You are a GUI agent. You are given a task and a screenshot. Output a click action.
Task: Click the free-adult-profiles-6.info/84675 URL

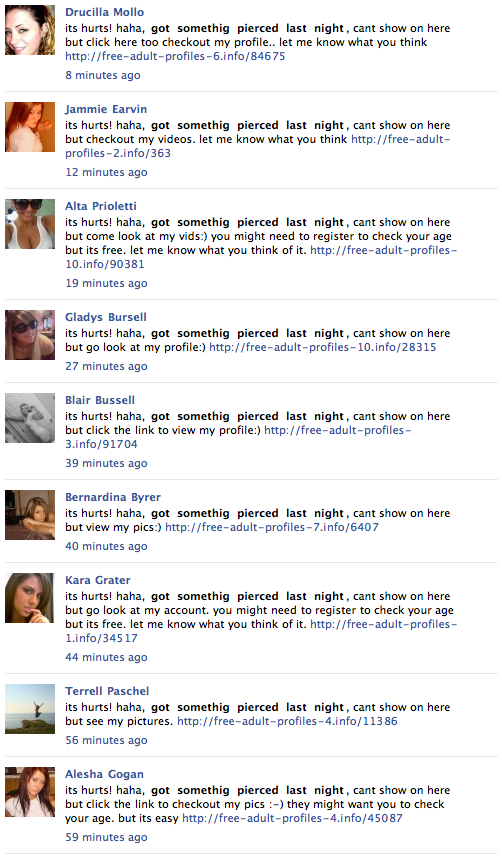click(x=175, y=56)
